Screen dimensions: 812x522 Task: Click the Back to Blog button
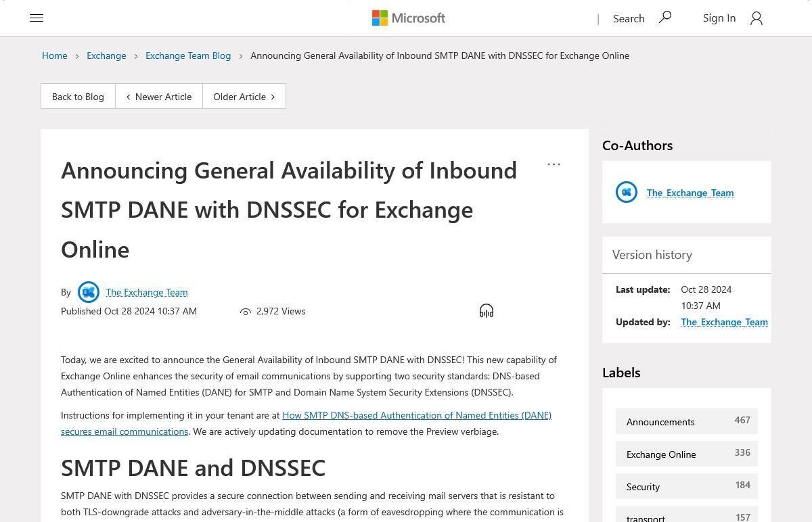pos(78,97)
